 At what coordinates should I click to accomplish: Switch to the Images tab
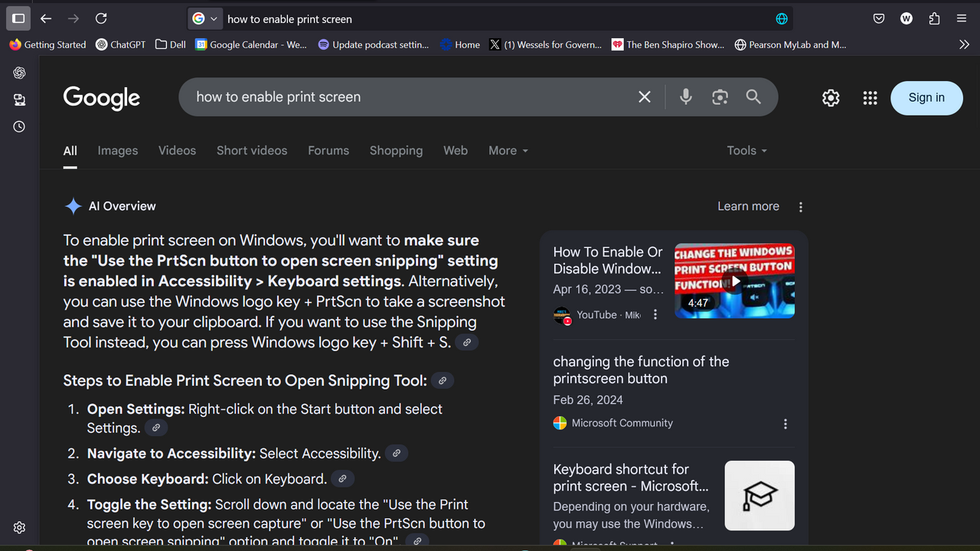coord(118,151)
